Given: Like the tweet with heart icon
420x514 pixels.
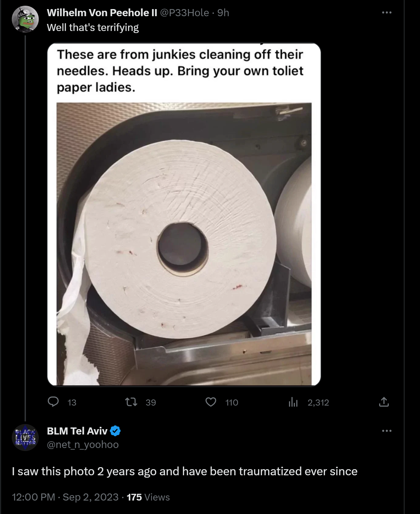Looking at the screenshot, I should (x=211, y=402).
